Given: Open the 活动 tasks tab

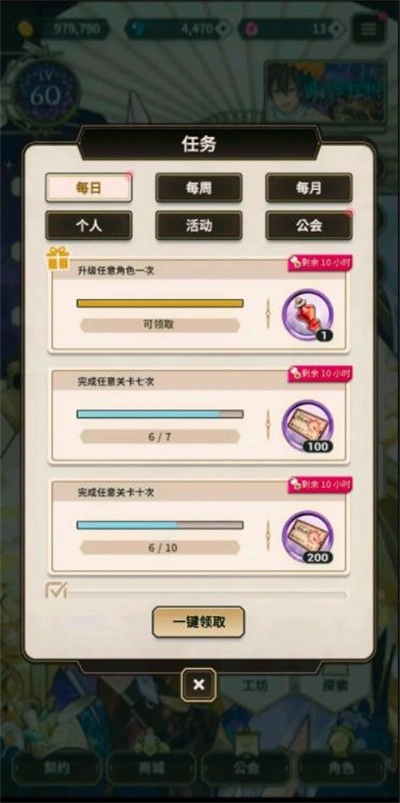Looking at the screenshot, I should (199, 225).
